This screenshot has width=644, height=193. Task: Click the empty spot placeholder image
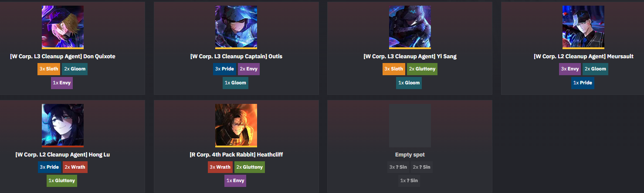[x=410, y=125]
